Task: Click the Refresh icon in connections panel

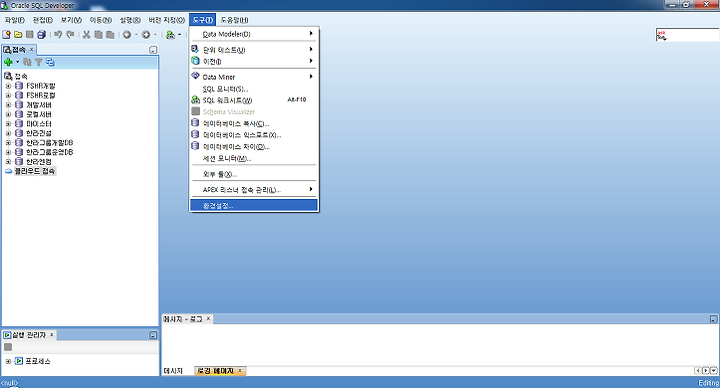Action: (27, 62)
